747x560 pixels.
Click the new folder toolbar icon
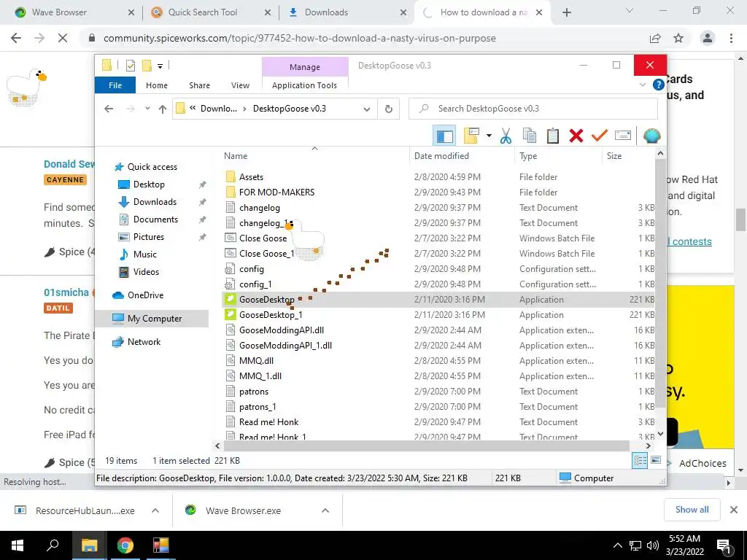[471, 136]
